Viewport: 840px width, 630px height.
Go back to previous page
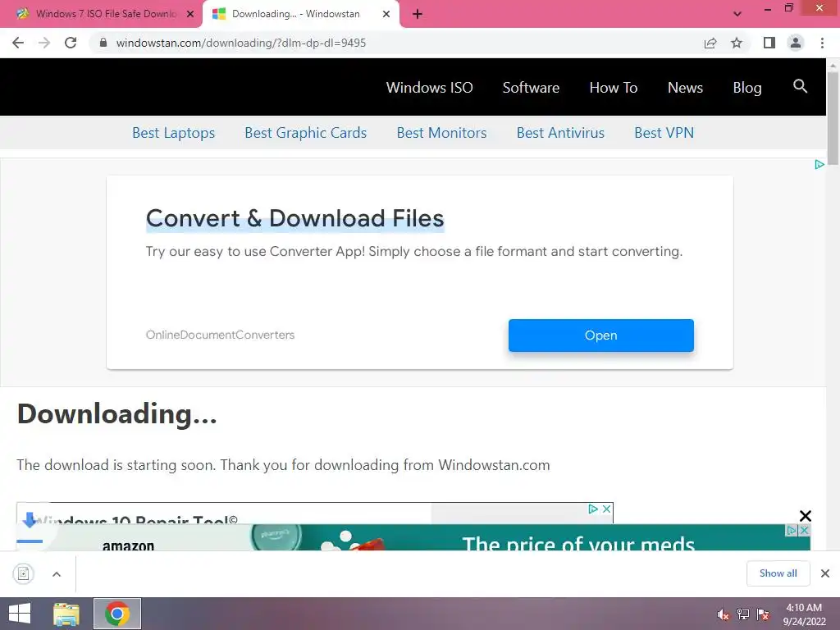click(x=18, y=43)
